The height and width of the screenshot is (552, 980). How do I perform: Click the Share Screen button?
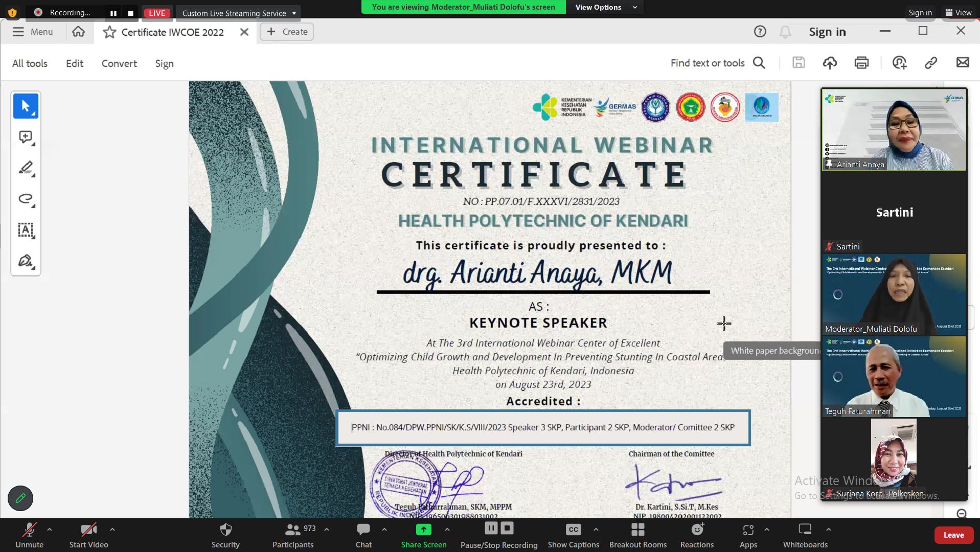coord(424,535)
